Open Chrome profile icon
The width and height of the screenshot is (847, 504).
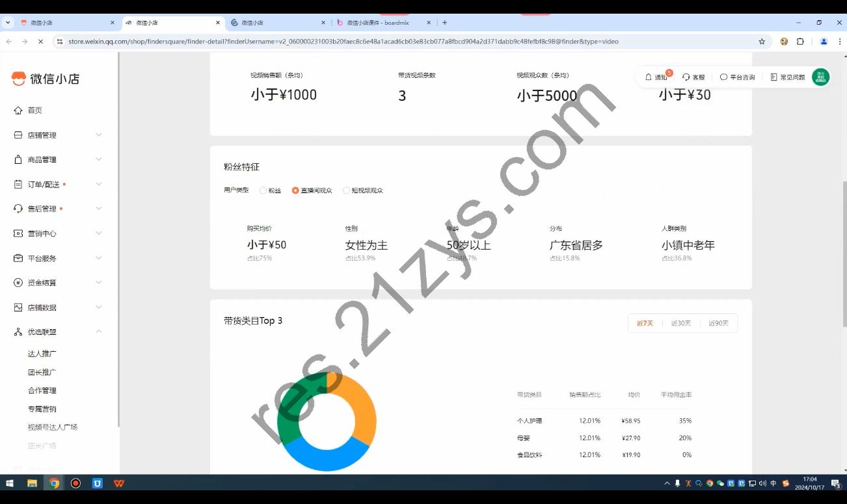tap(824, 41)
